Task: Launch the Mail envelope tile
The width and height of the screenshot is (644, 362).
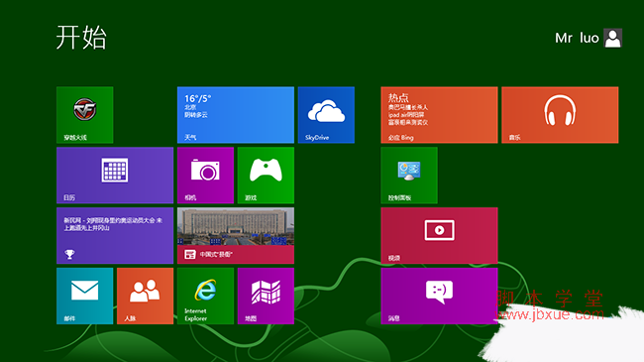Action: [x=84, y=297]
